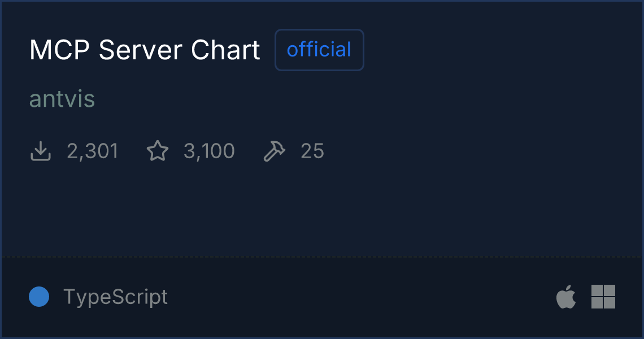This screenshot has height=339, width=644.
Task: Click the empty card area below the stats
Action: (322, 209)
